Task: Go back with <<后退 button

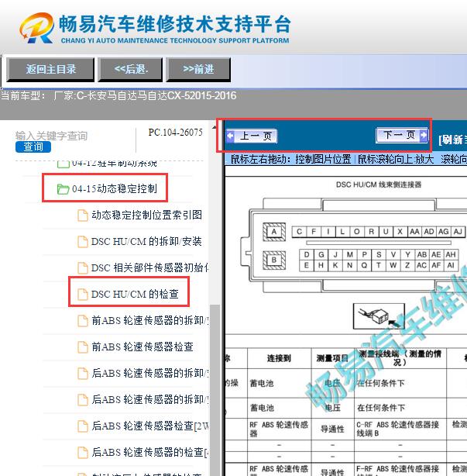Action: click(130, 70)
